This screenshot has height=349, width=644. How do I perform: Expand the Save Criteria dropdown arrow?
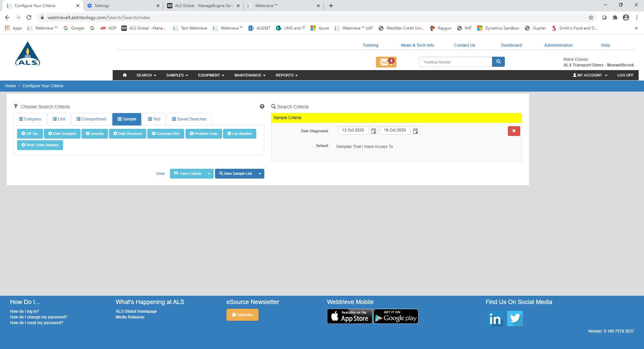click(209, 174)
